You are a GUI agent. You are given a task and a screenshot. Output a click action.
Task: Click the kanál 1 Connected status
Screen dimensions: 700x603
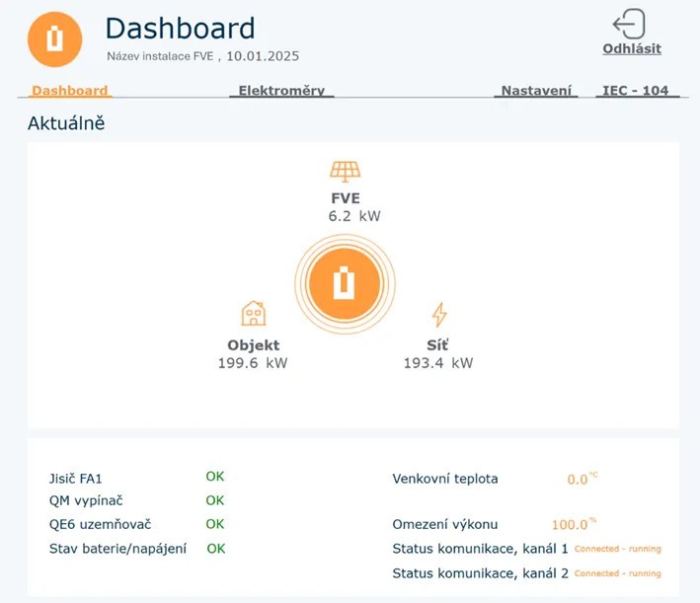tap(617, 549)
